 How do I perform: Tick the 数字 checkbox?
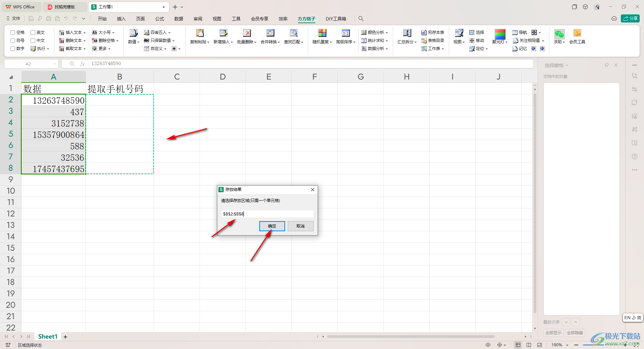(13, 49)
